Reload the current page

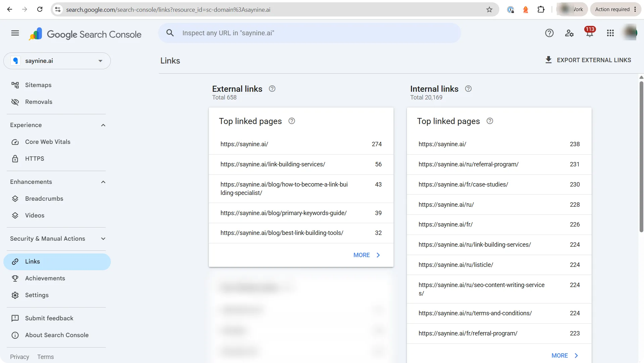pos(40,9)
